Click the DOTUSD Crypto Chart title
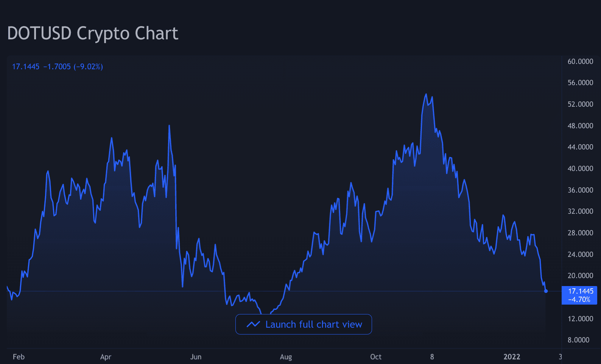The image size is (601, 364). 93,33
